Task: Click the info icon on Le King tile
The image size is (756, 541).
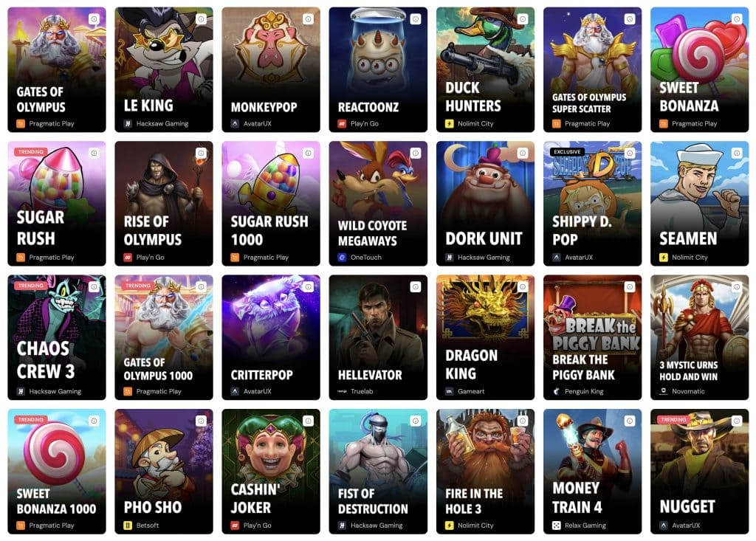Action: (201, 18)
